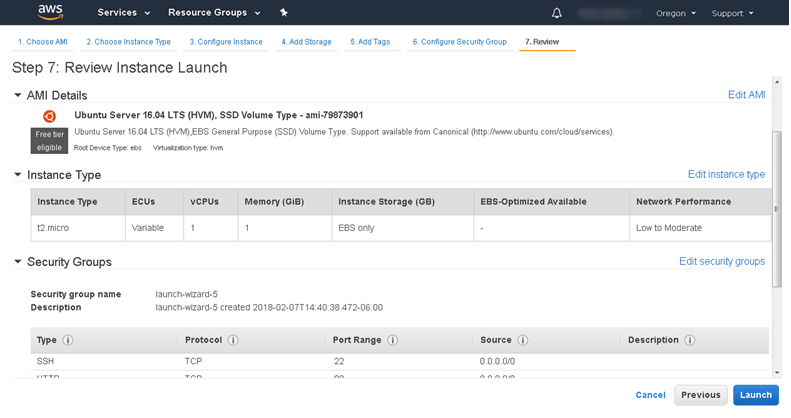Image resolution: width=791 pixels, height=418 pixels.
Task: Click the Edit security groups link
Action: [x=722, y=261]
